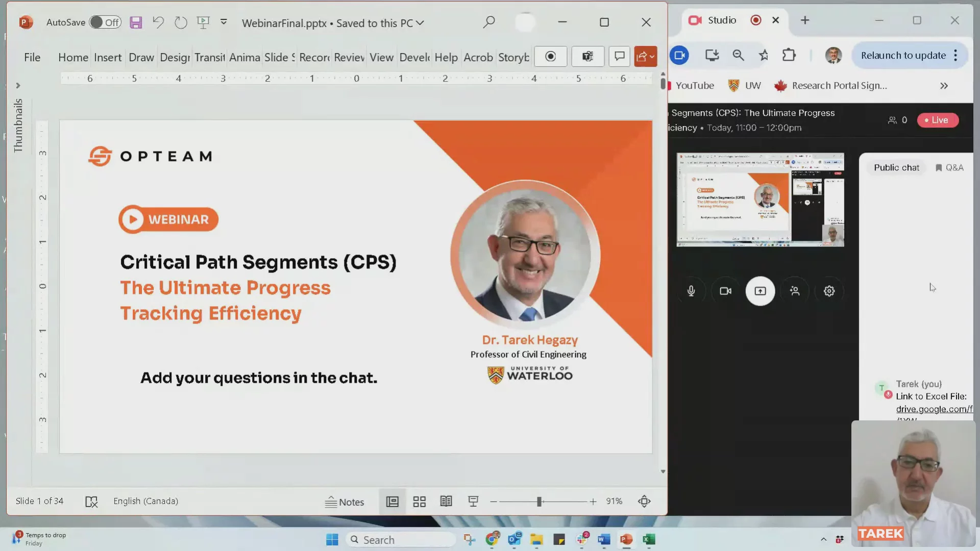Expand the Thumbnails pane
This screenshot has height=551, width=980.
click(18, 86)
